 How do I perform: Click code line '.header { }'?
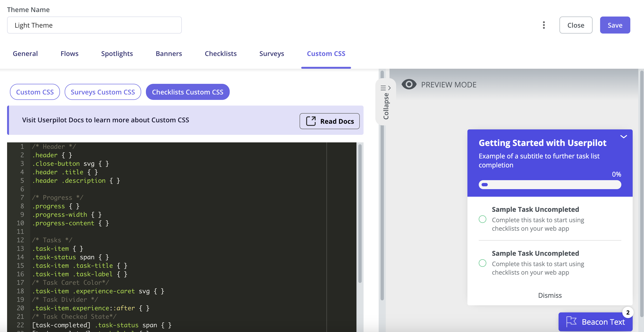(52, 155)
